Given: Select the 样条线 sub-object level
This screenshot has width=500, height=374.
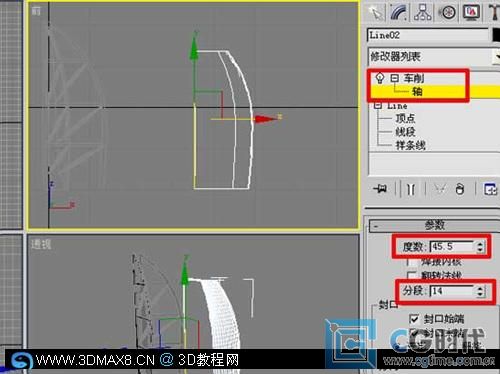Looking at the screenshot, I should [410, 145].
